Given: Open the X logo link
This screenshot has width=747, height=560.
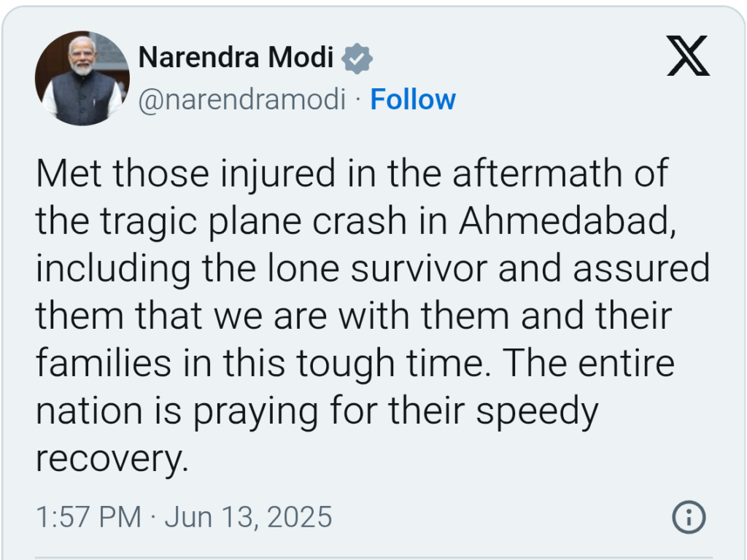Looking at the screenshot, I should [688, 55].
